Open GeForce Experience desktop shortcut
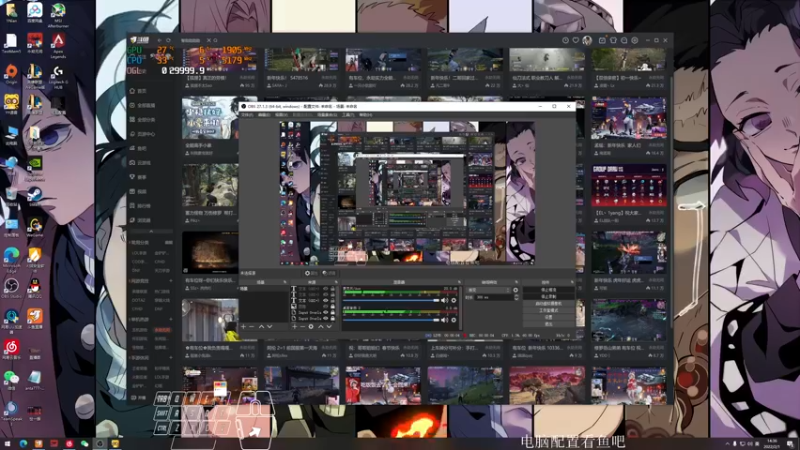 click(35, 168)
